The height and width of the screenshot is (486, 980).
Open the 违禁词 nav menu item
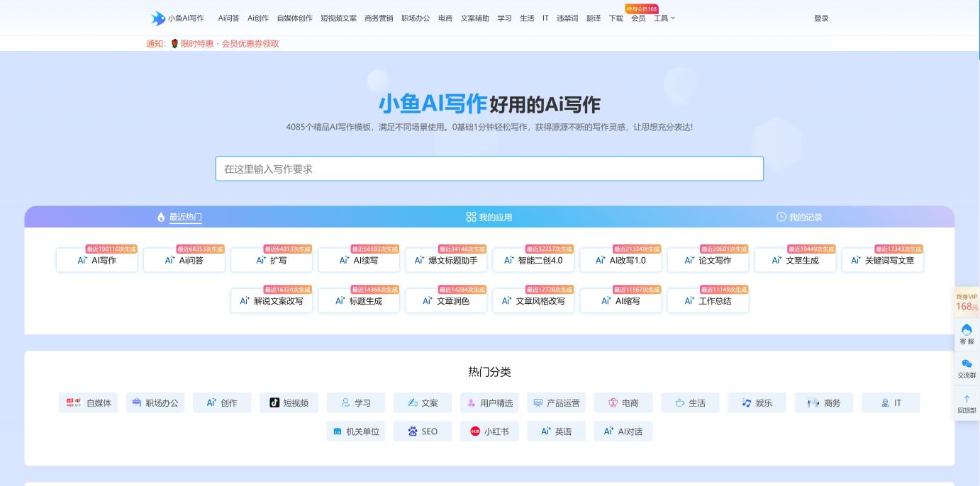tap(567, 18)
